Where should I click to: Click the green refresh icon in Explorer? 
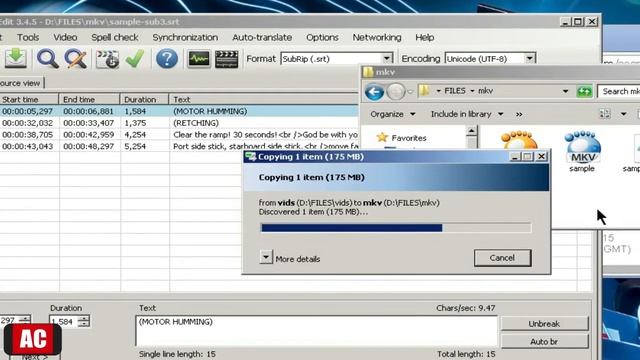click(x=584, y=91)
